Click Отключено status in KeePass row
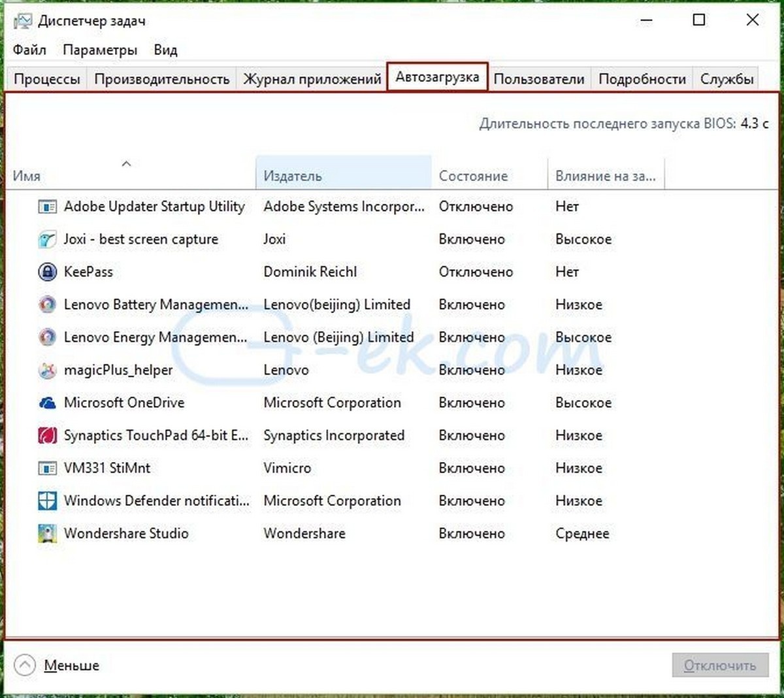 tap(476, 272)
